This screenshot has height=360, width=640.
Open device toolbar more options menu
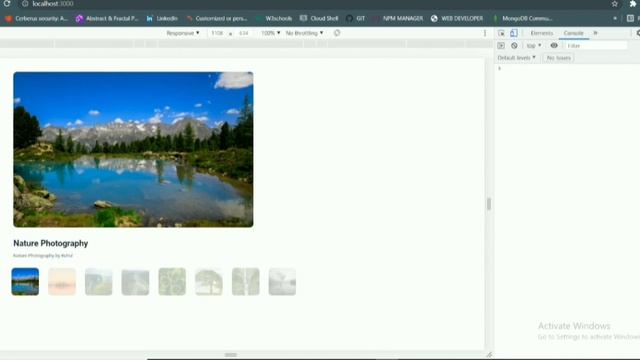[x=484, y=33]
